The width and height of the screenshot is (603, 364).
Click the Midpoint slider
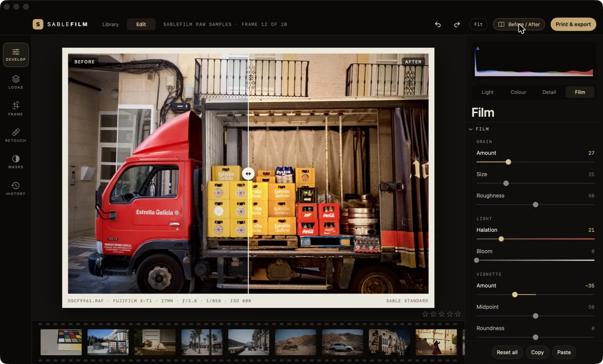pyautogui.click(x=535, y=316)
